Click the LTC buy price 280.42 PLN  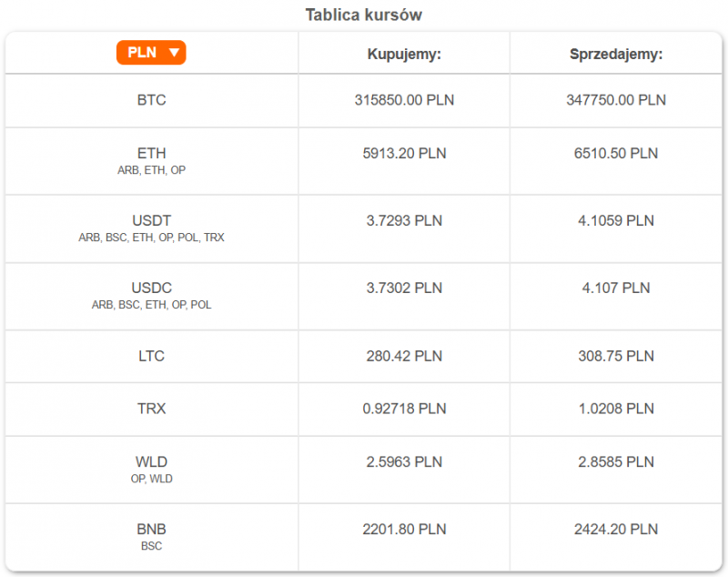[404, 356]
